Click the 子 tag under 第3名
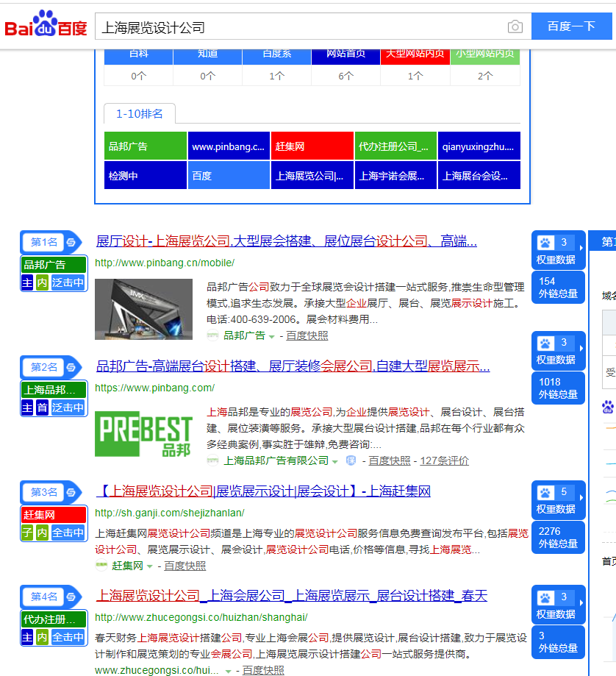This screenshot has width=616, height=676. click(x=27, y=533)
